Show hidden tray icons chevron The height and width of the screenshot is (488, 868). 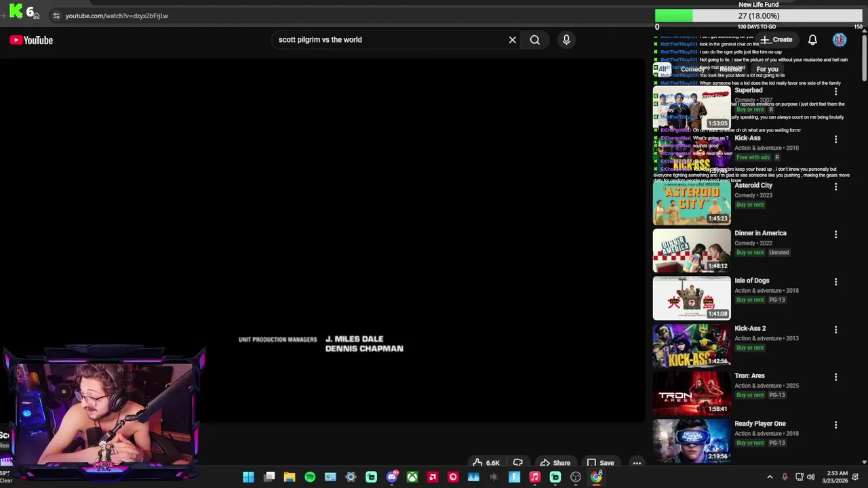[x=770, y=477]
